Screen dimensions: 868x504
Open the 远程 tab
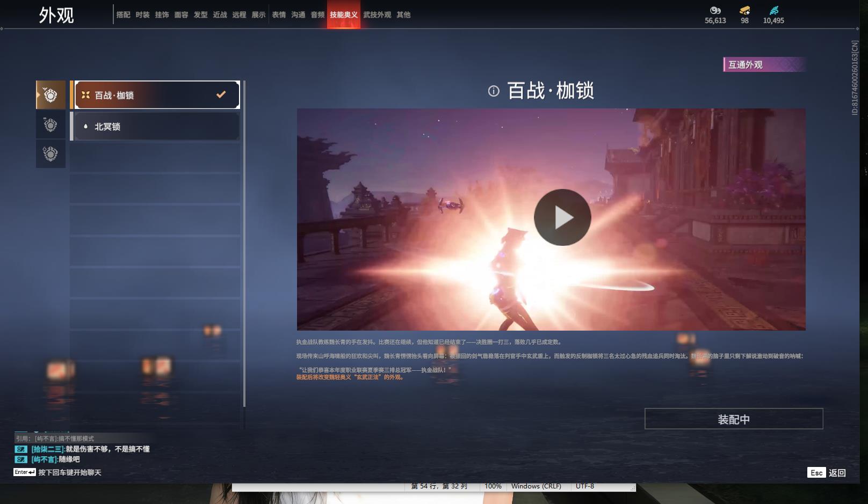click(239, 14)
